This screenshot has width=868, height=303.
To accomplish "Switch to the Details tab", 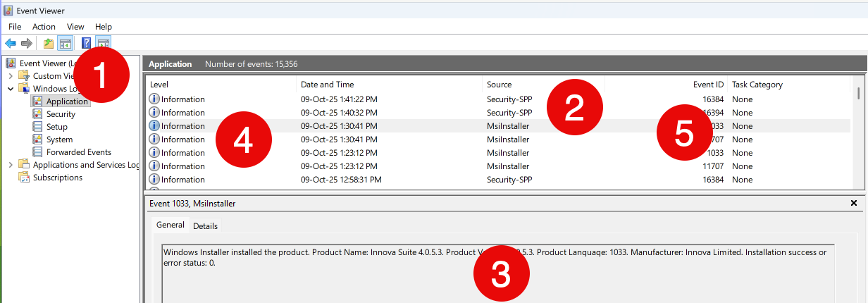I will [205, 226].
